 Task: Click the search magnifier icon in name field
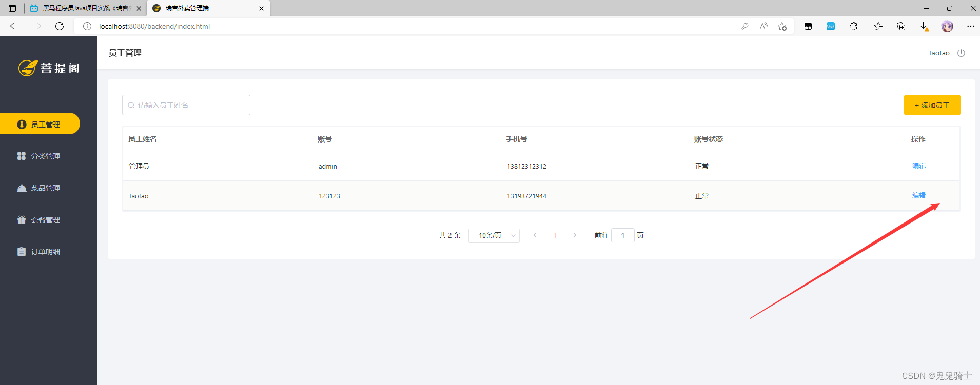pyautogui.click(x=131, y=105)
